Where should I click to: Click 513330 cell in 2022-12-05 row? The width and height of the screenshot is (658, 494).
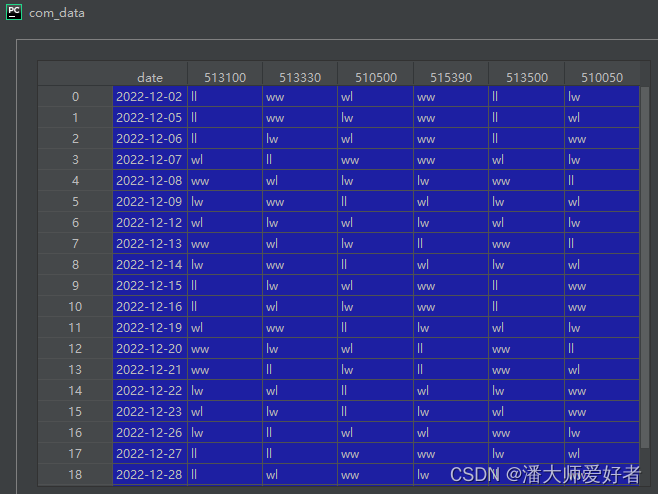[300, 118]
